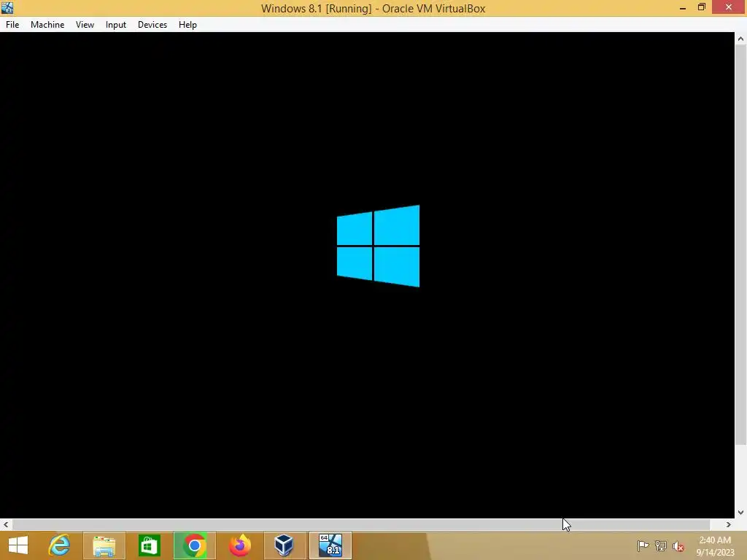Select the Windows 8.1 VM taskbar button
Viewport: 747px width, 560px height.
click(330, 545)
